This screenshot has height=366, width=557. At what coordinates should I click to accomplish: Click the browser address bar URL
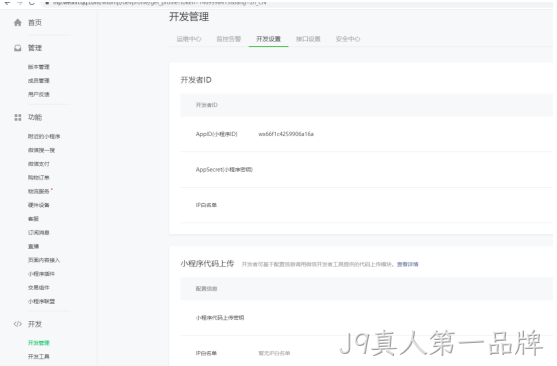pyautogui.click(x=159, y=2)
